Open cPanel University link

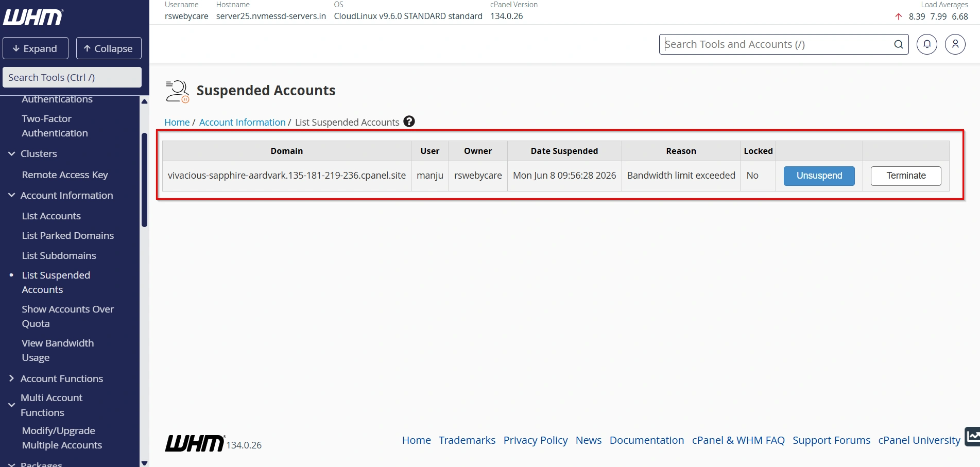click(x=919, y=440)
